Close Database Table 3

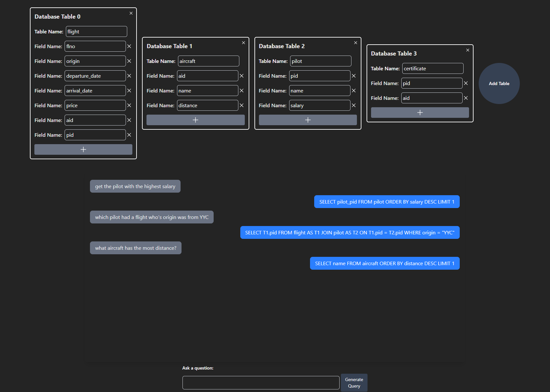click(468, 50)
